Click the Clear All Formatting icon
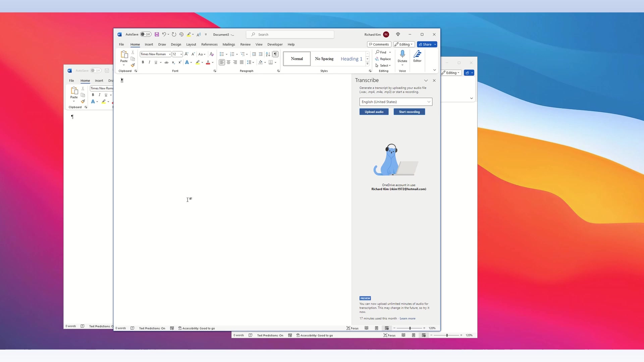Viewport: 644px width, 362px height. (212, 54)
